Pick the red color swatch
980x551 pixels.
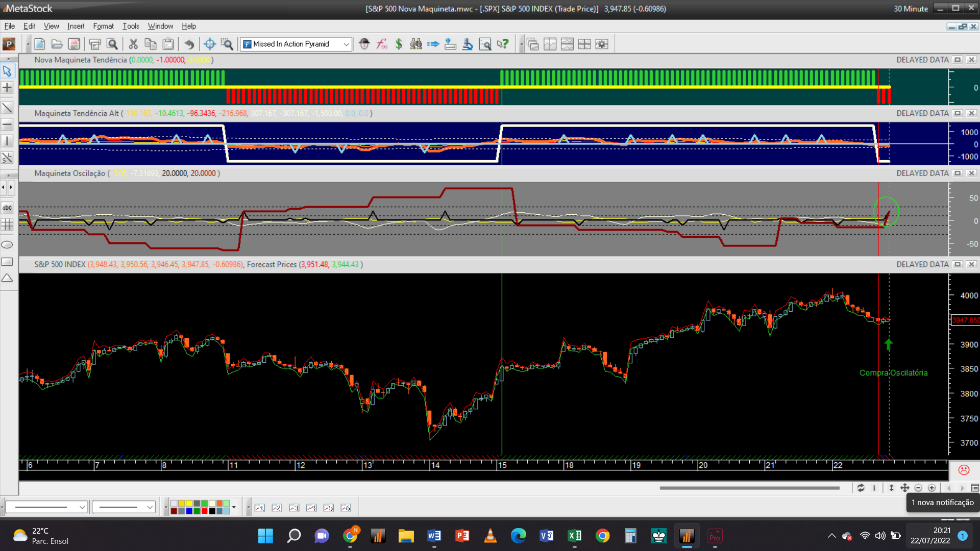click(x=204, y=511)
